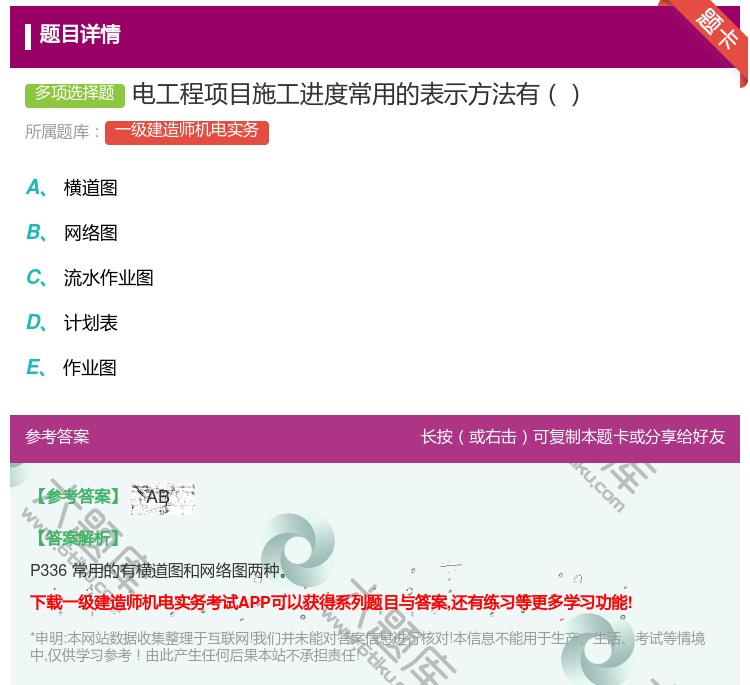This screenshot has height=685, width=750.
Task: Open the red 下载一级建造师机电实务考试APP link
Action: 331,602
